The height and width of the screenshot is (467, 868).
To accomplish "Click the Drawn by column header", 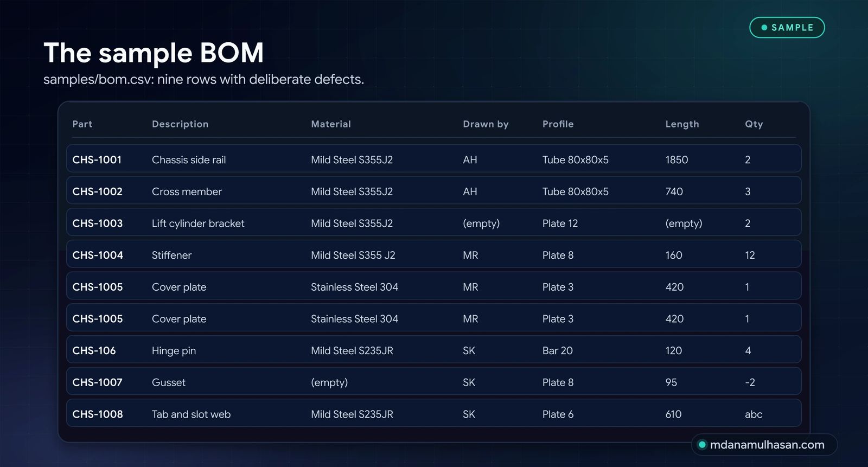I will (x=486, y=124).
